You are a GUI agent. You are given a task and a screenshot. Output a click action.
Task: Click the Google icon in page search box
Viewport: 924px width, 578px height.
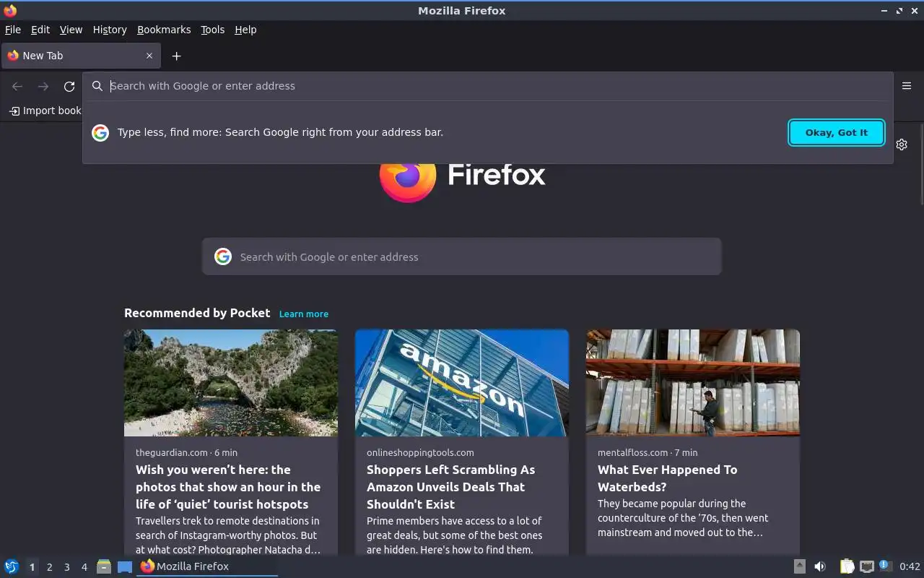tap(223, 256)
